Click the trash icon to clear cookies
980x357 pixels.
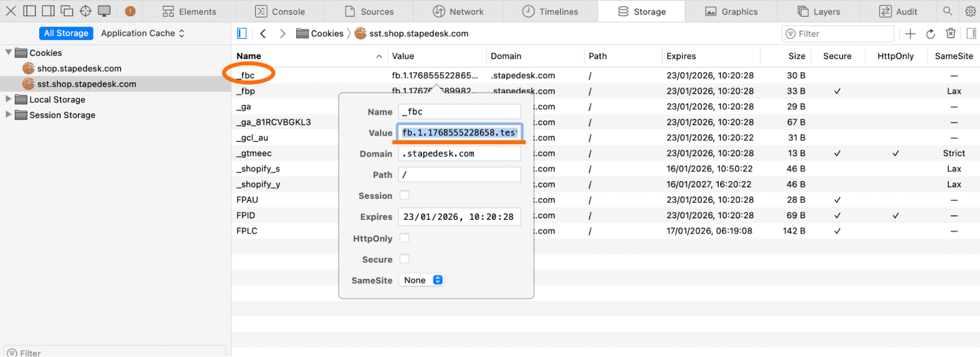coord(951,33)
